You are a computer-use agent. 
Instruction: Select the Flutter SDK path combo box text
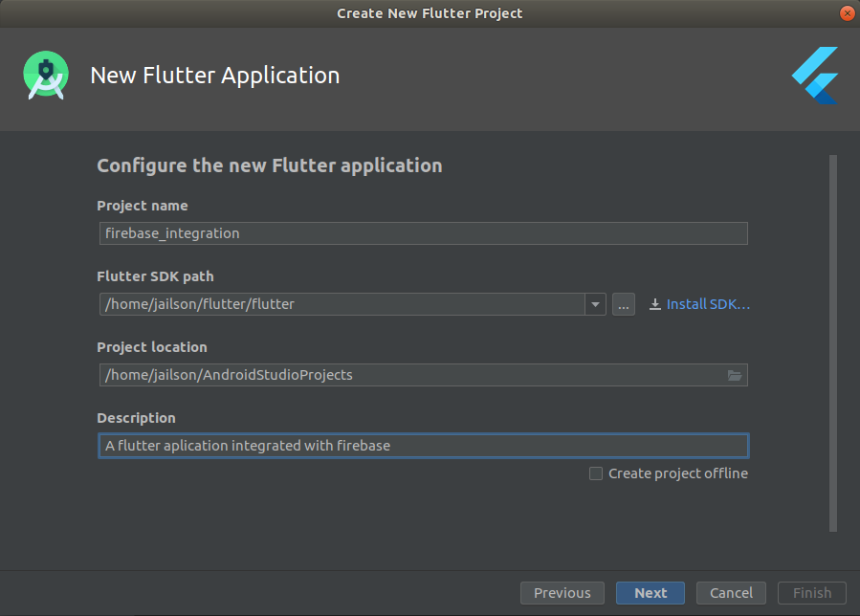[342, 304]
